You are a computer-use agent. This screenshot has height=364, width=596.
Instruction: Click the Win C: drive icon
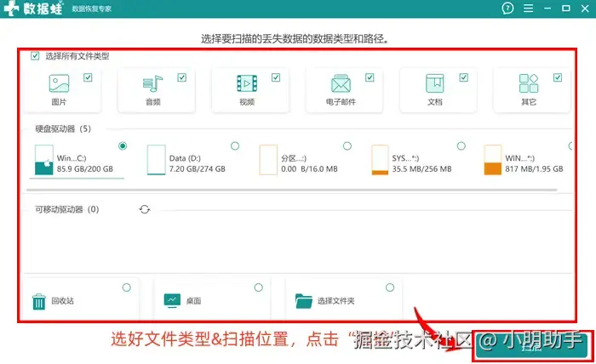pos(43,160)
